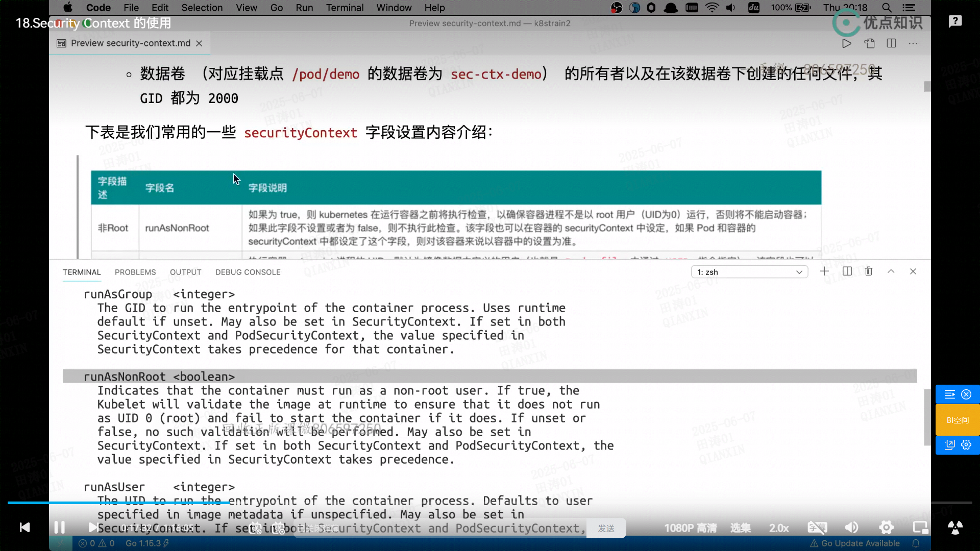The height and width of the screenshot is (551, 980).
Task: Expand the 1: zsh terminal selector
Action: (x=749, y=272)
